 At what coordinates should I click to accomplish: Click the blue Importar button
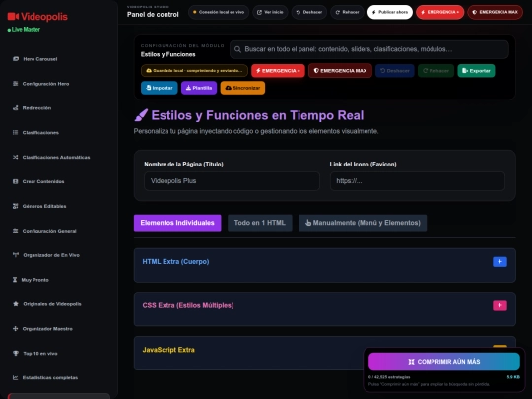[x=160, y=88]
